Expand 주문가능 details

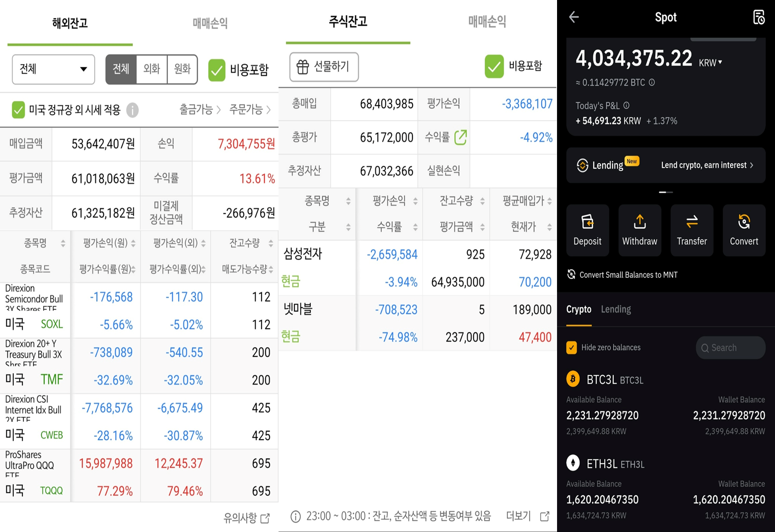250,110
